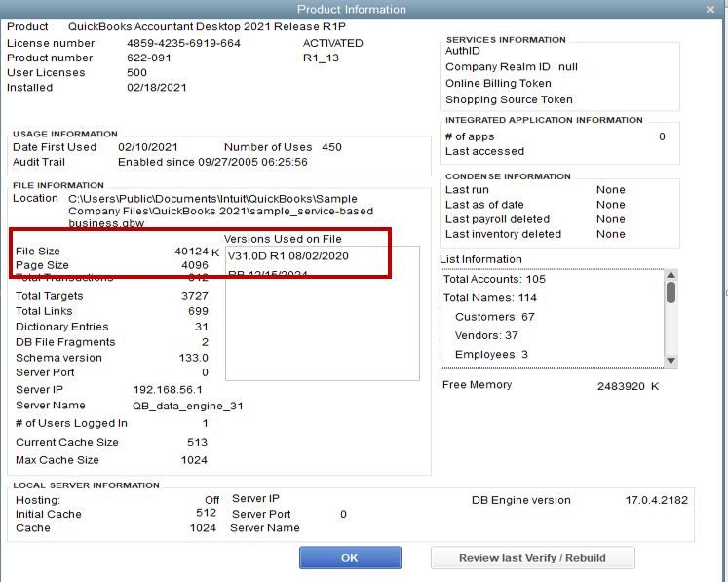Select Customers: 67 list row
The image size is (728, 582).
pos(553,317)
